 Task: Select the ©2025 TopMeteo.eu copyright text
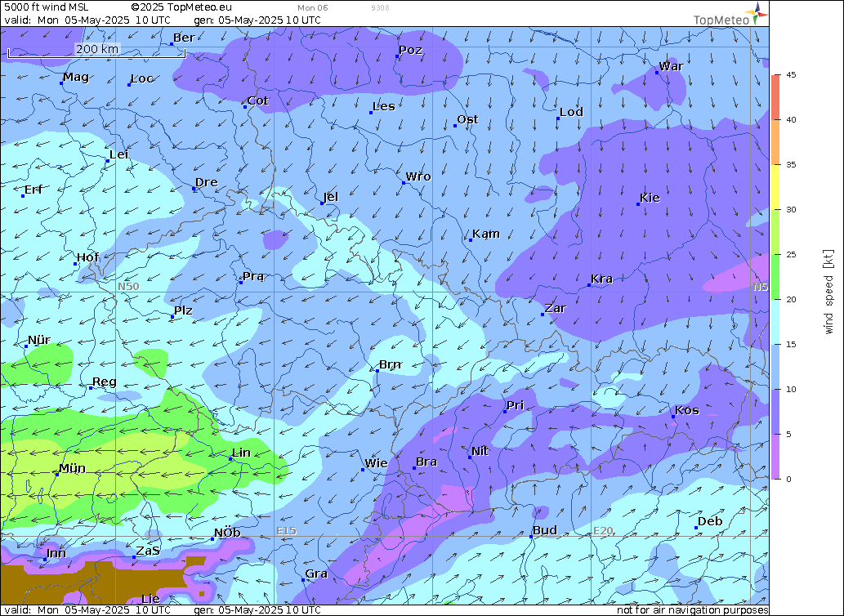tap(181, 7)
